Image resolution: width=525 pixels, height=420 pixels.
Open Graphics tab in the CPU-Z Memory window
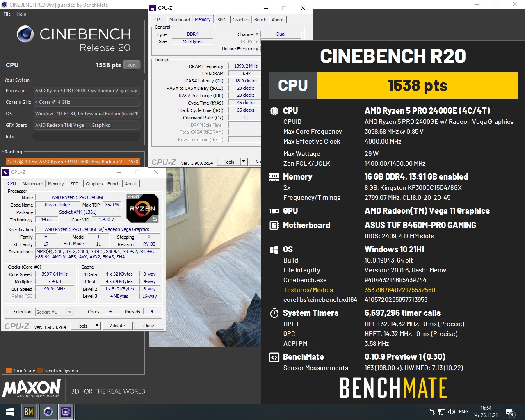pyautogui.click(x=241, y=20)
